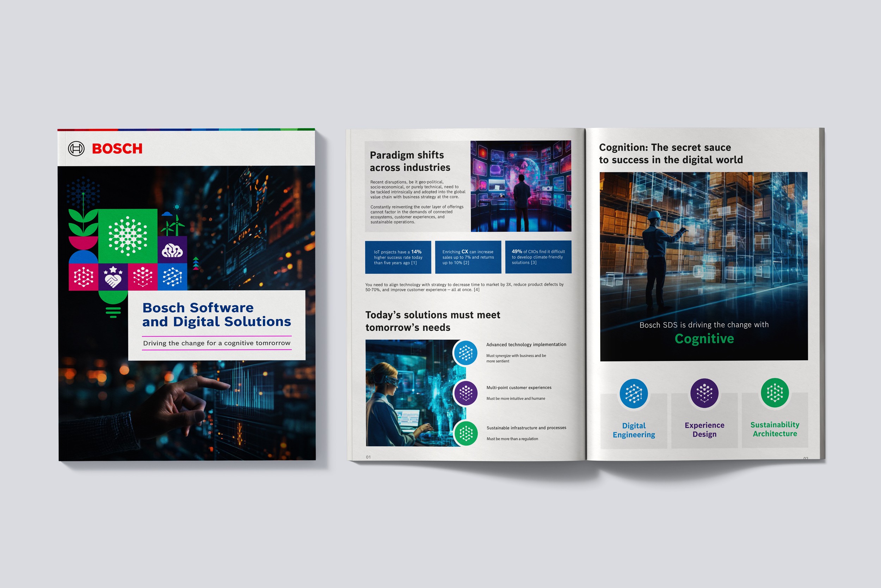Click the IoT projects 14% stat box

coord(398,257)
